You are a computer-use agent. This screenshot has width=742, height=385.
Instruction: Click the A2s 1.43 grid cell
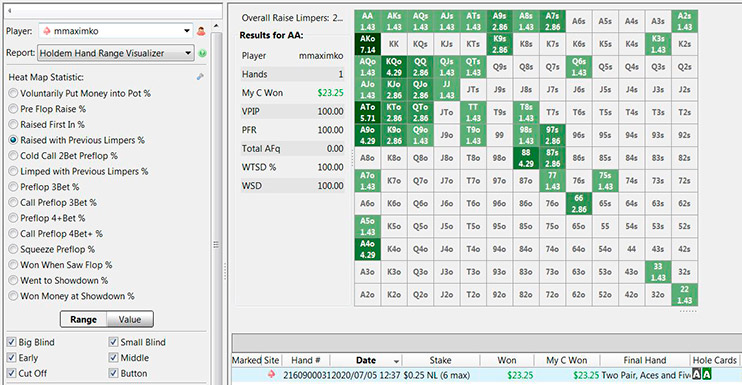[x=685, y=21]
